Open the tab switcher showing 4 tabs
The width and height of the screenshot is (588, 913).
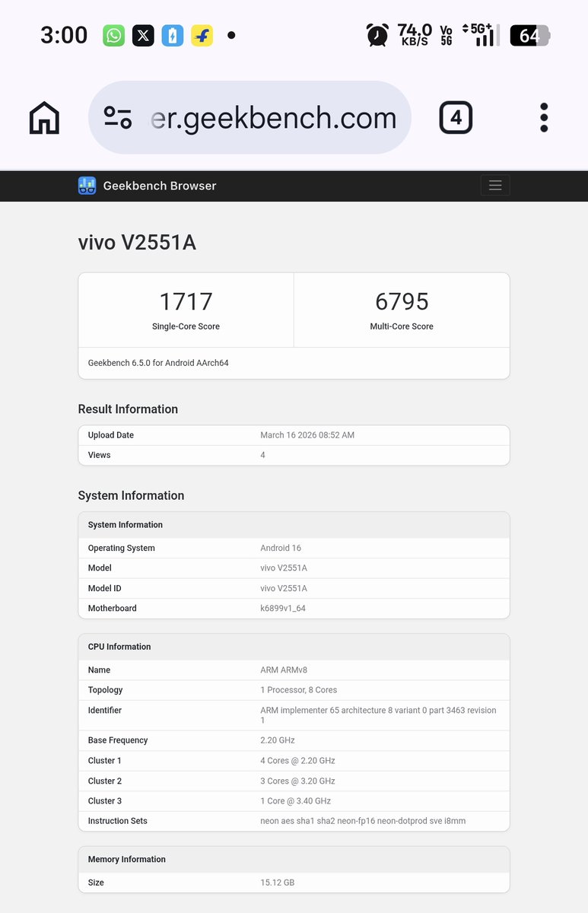[456, 118]
